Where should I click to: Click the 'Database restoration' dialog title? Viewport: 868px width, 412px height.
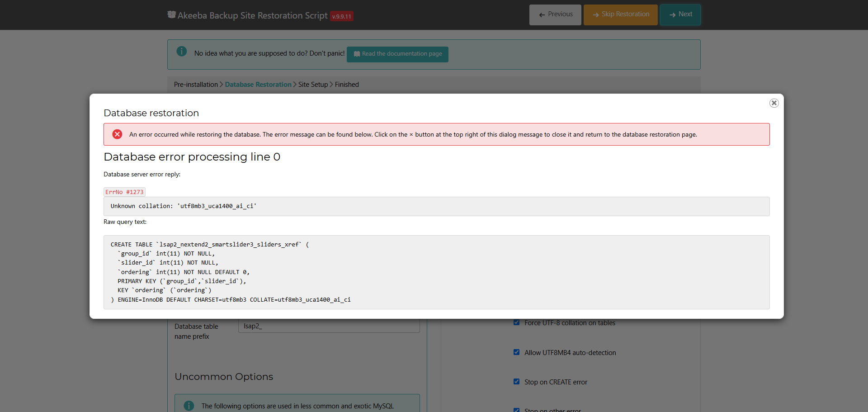151,113
